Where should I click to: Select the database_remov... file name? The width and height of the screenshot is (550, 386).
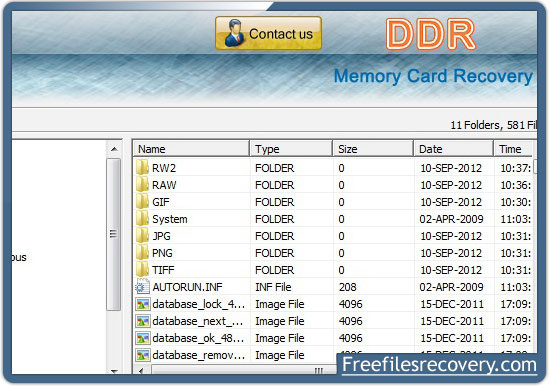tap(199, 355)
